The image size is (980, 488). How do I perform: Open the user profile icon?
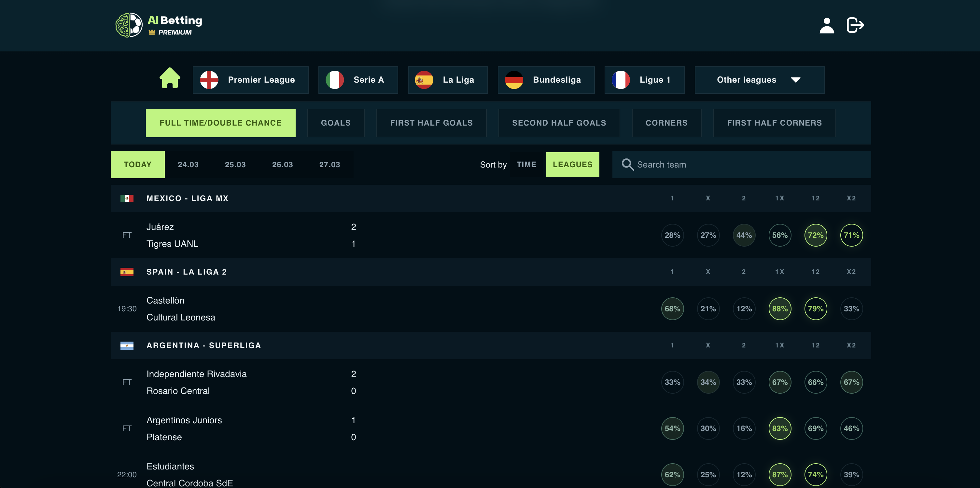click(x=826, y=25)
